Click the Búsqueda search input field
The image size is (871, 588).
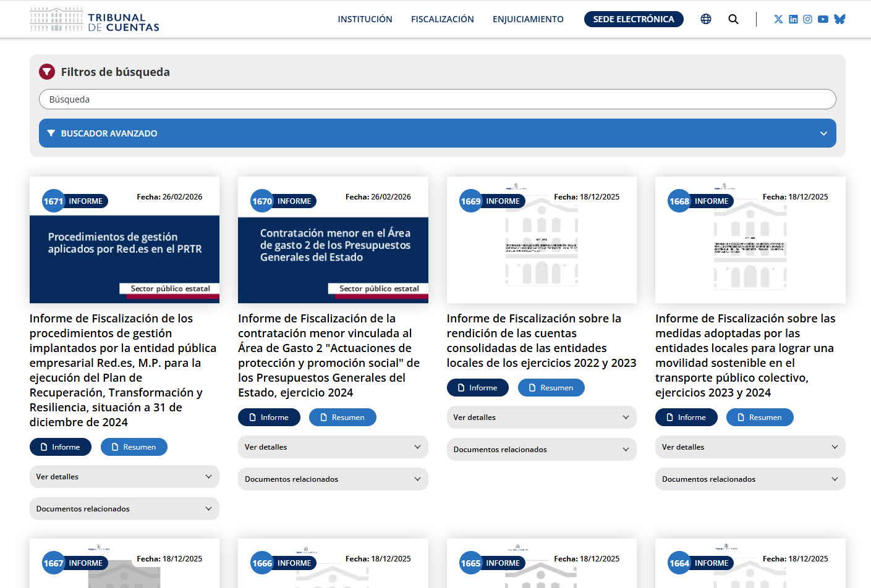point(437,99)
